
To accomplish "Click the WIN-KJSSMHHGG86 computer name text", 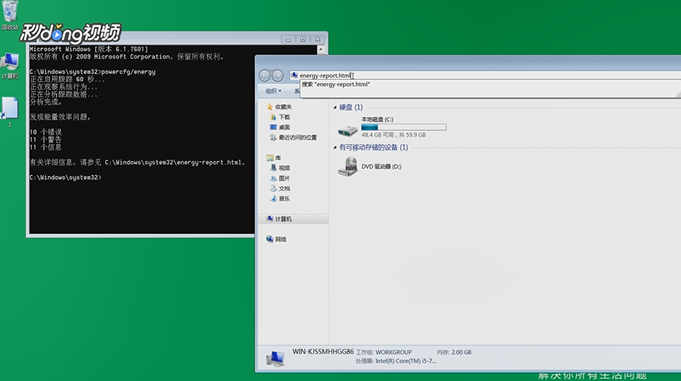I will pyautogui.click(x=323, y=351).
